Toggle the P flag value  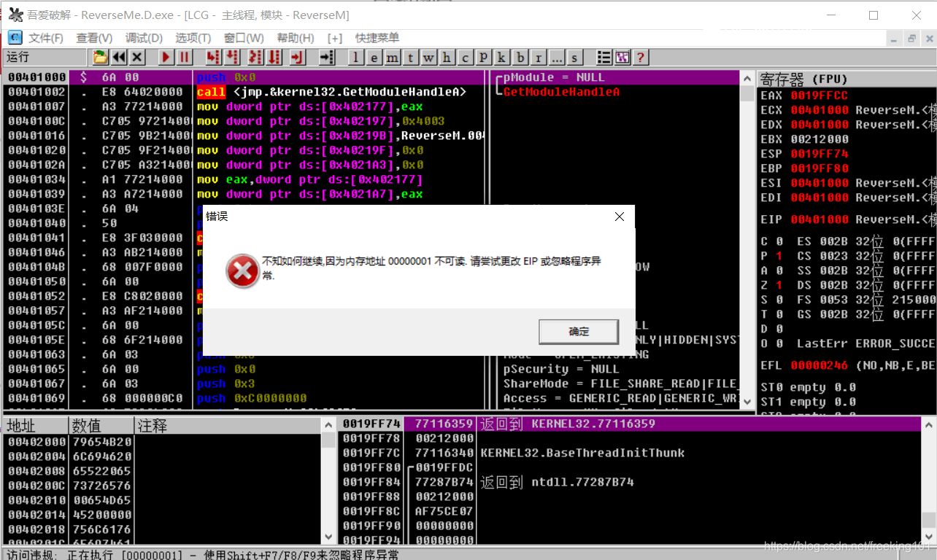[779, 256]
